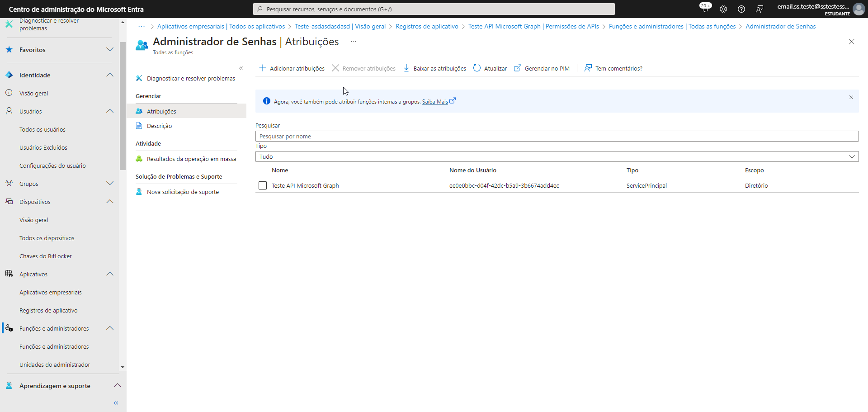The width and height of the screenshot is (868, 412).
Task: Collapse the Aprendizagem e suporte chevron
Action: tap(118, 385)
